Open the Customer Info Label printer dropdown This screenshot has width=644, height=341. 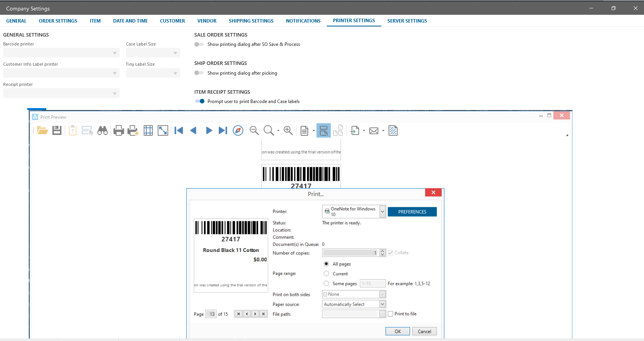(x=61, y=73)
